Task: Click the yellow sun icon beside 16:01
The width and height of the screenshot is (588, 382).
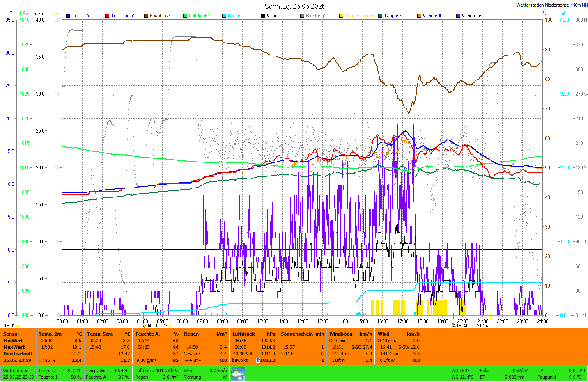Action: pyautogui.click(x=18, y=326)
